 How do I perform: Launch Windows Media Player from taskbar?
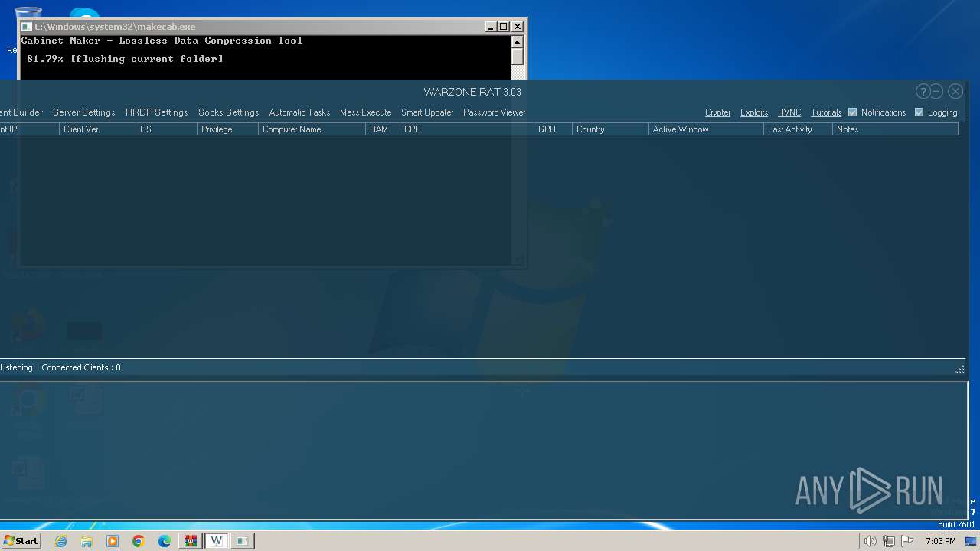113,541
